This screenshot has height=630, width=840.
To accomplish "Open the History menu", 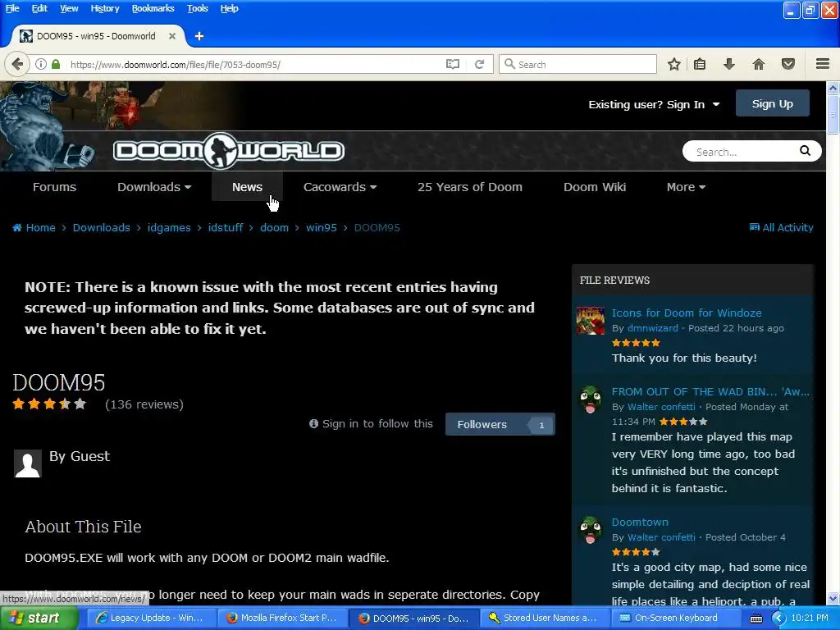I will pos(105,8).
